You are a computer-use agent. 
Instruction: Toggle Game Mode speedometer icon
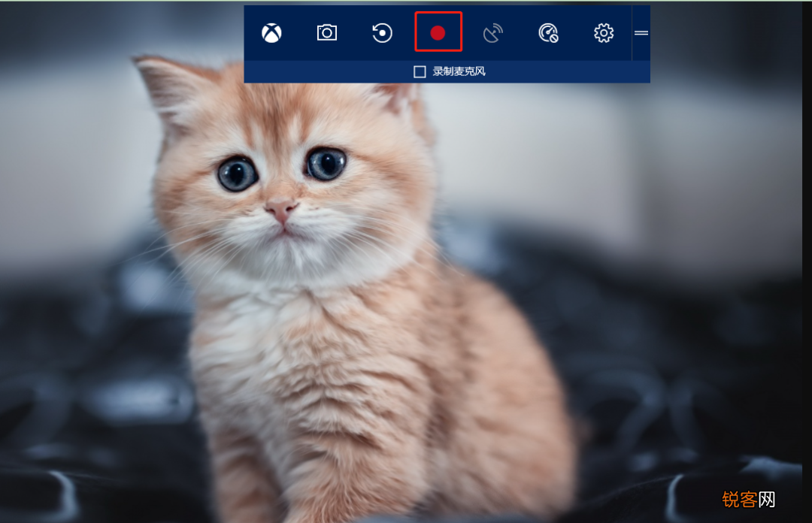548,33
